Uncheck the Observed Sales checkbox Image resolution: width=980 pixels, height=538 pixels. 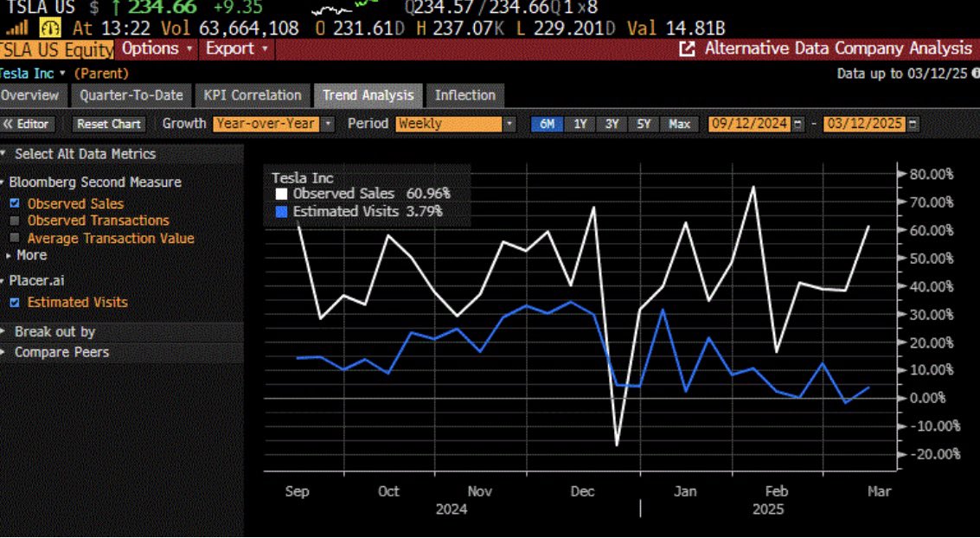click(15, 204)
